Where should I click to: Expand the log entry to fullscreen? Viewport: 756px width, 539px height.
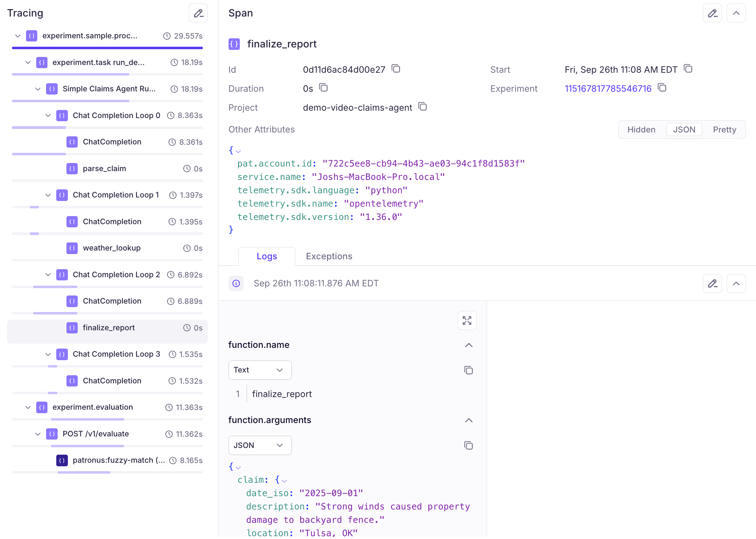[467, 320]
